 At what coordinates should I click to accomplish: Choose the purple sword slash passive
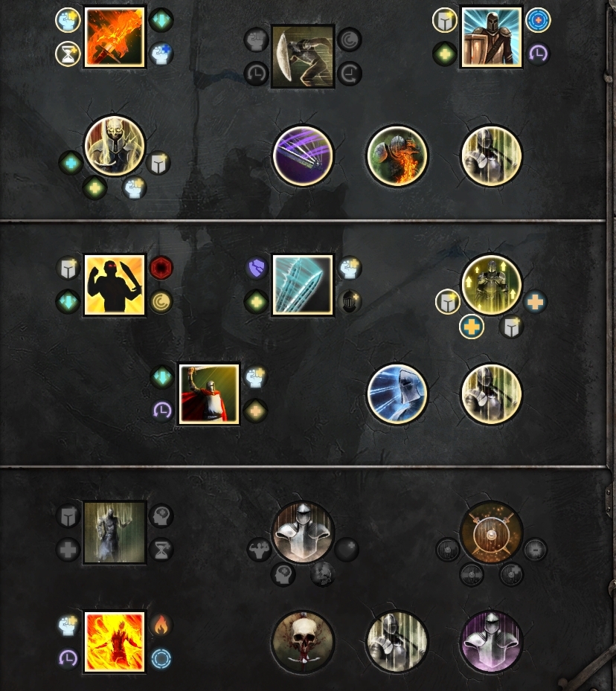pos(303,155)
